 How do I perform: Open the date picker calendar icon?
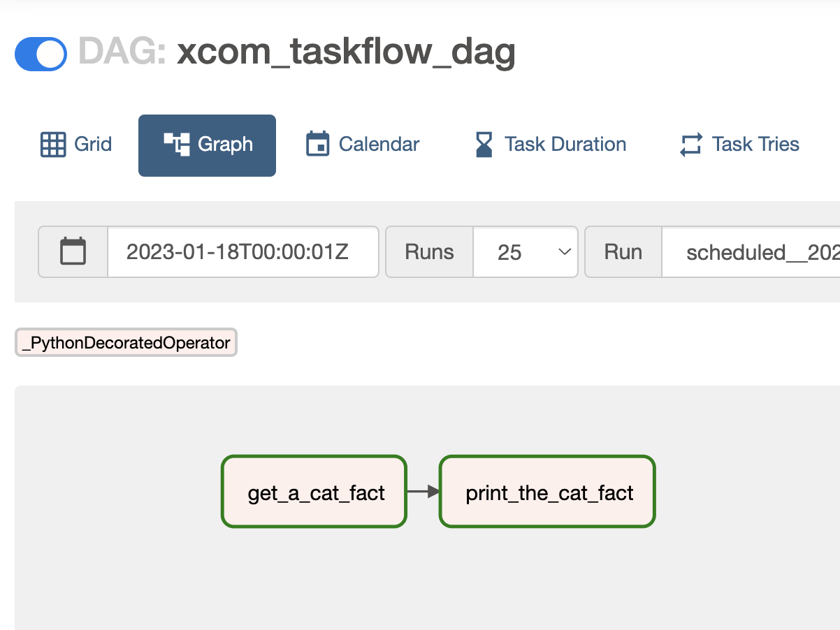(x=73, y=251)
